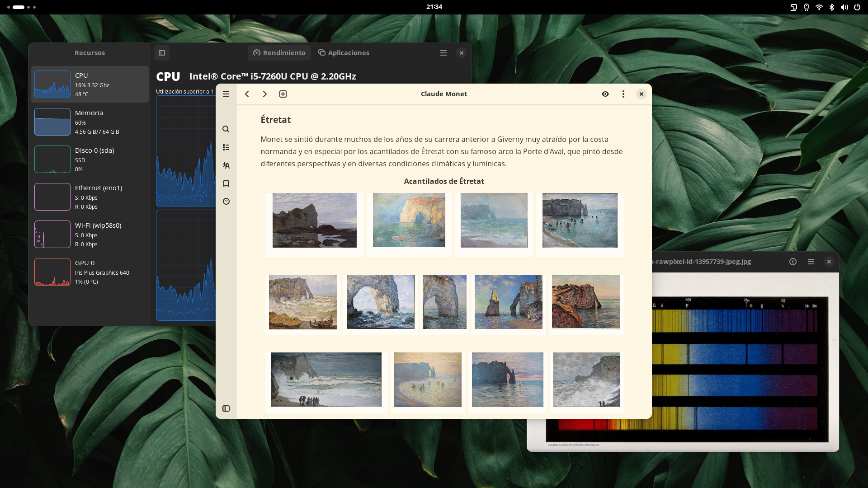Open the first Étretat painting with dark rocks
868x488 pixels.
(x=315, y=221)
